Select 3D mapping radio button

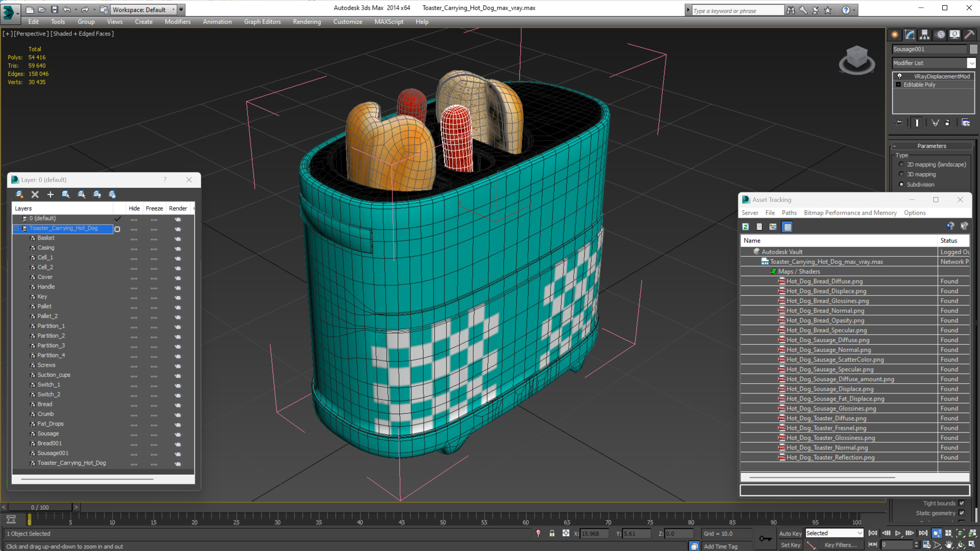901,174
